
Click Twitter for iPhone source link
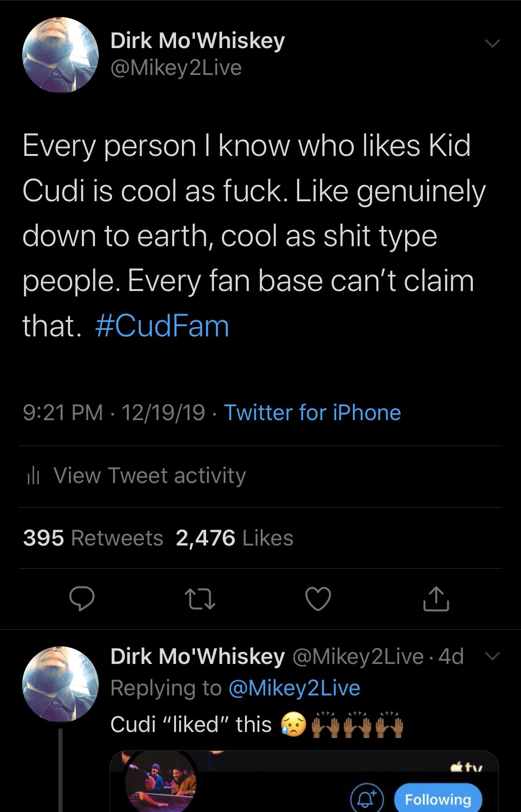pos(313,412)
